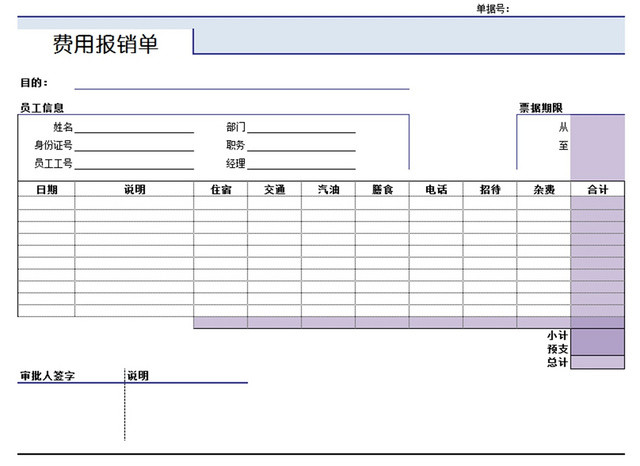
Task: Click the 膳食 column header
Action: pos(382,189)
